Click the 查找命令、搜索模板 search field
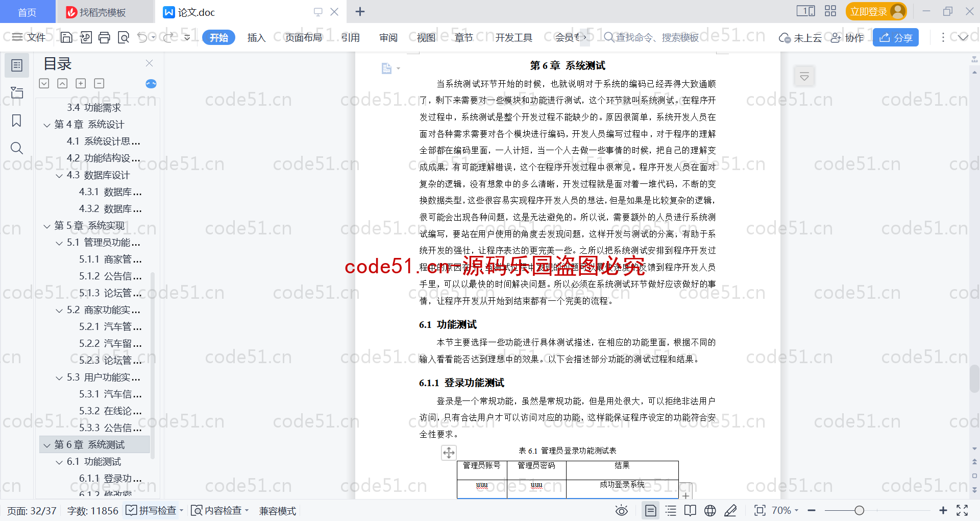Image resolution: width=980 pixels, height=521 pixels. 652,37
